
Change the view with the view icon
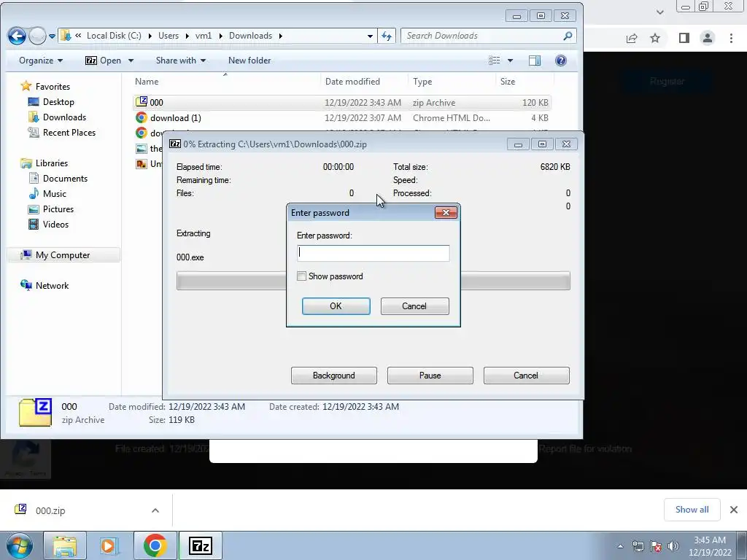click(x=495, y=61)
